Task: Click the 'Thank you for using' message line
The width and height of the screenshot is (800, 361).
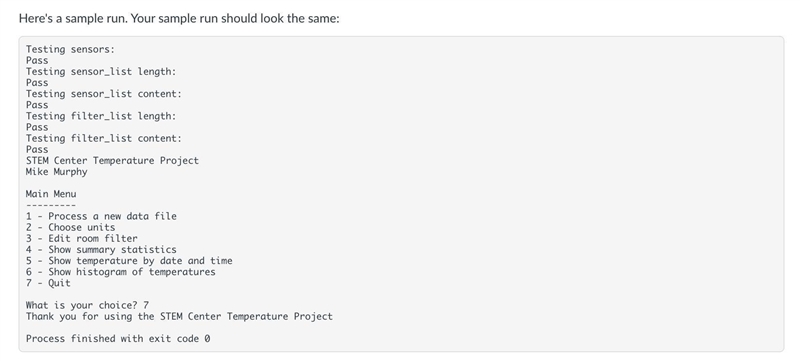Action: [x=179, y=317]
